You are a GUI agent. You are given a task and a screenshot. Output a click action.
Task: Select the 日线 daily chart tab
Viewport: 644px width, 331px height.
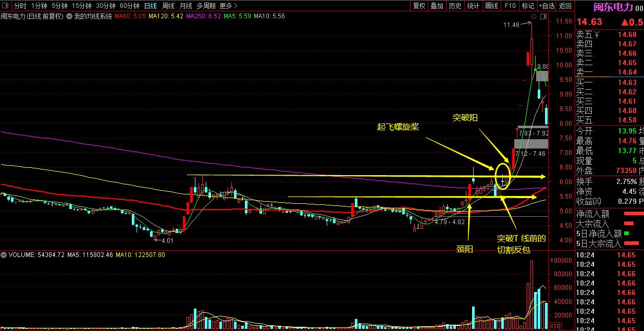151,6
